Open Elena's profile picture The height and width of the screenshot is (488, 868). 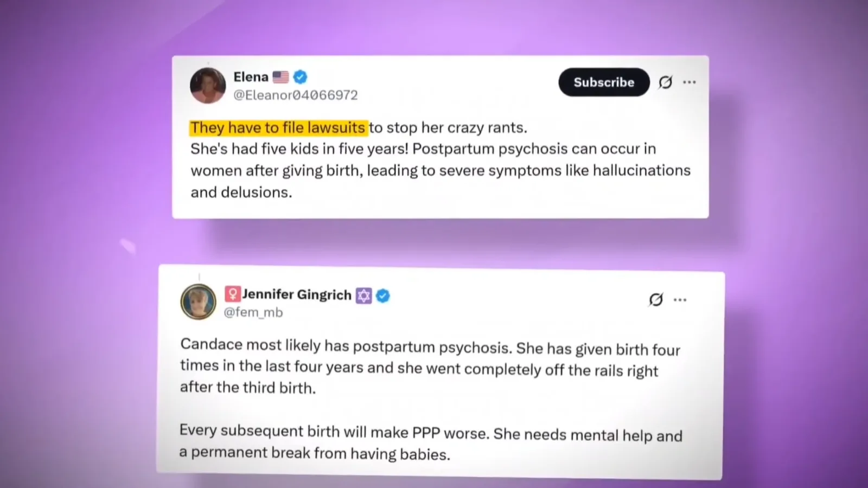tap(208, 86)
